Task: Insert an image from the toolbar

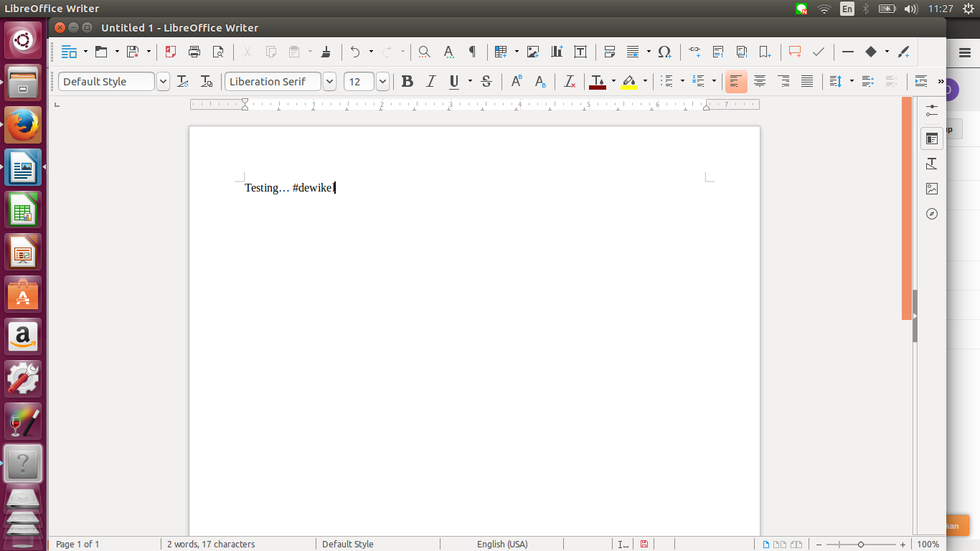Action: (533, 52)
